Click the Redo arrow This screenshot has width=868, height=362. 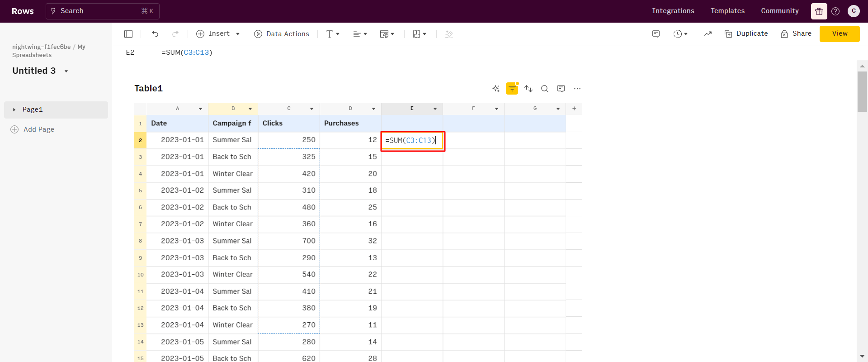tap(175, 34)
